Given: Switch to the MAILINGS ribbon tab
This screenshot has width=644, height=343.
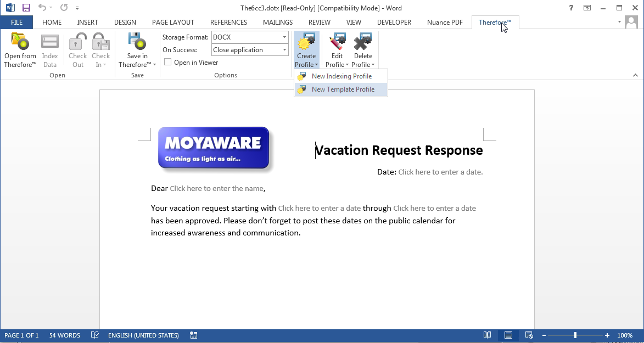Looking at the screenshot, I should pos(277,23).
